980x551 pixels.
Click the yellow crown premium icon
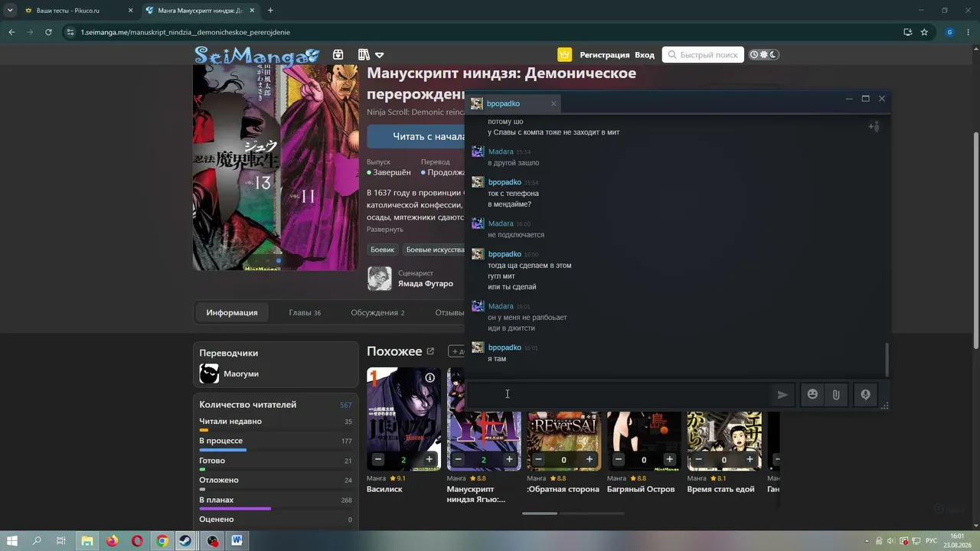click(x=565, y=55)
